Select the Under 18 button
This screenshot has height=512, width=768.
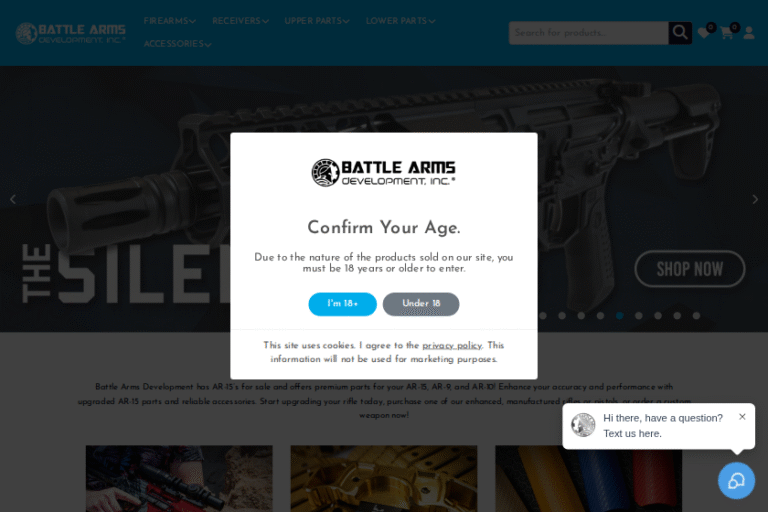coord(421,304)
